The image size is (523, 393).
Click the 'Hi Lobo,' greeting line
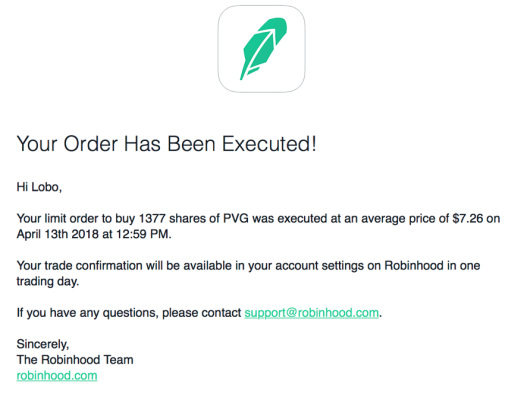39,187
